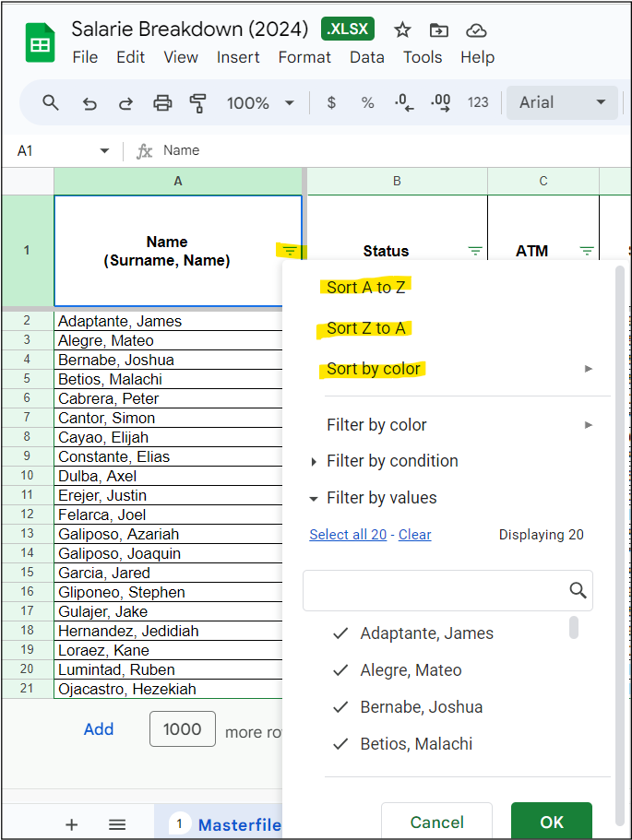Viewport: 632px width, 840px height.
Task: Print the spreadsheet
Action: (x=162, y=102)
